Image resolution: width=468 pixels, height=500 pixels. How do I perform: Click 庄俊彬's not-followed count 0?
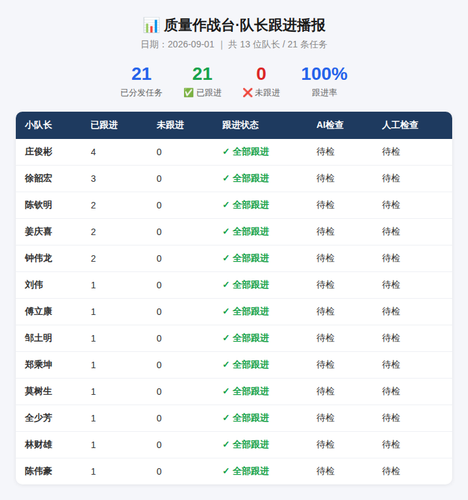pyautogui.click(x=159, y=152)
